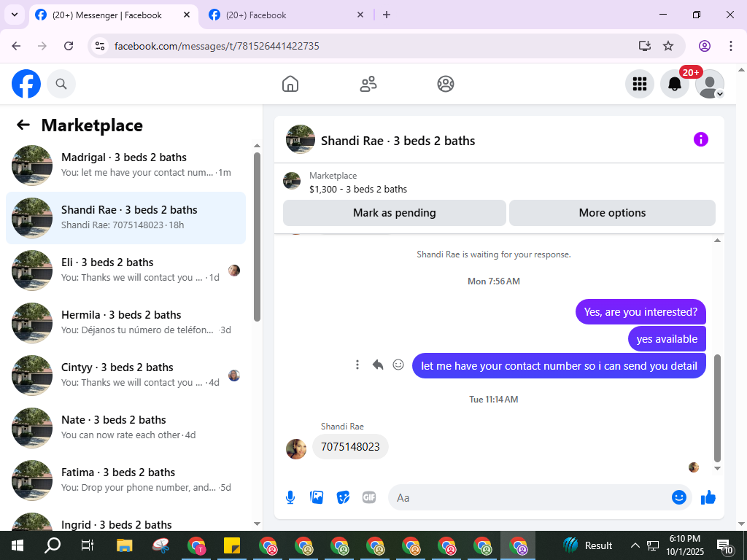The image size is (747, 560).
Task: Open the Friends icon in top navigation
Action: pos(368,84)
